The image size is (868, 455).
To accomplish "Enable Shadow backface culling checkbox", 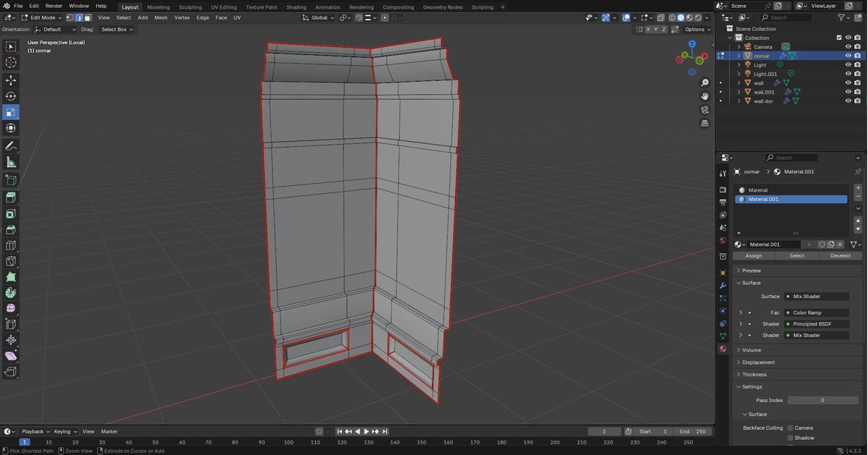I will point(790,438).
